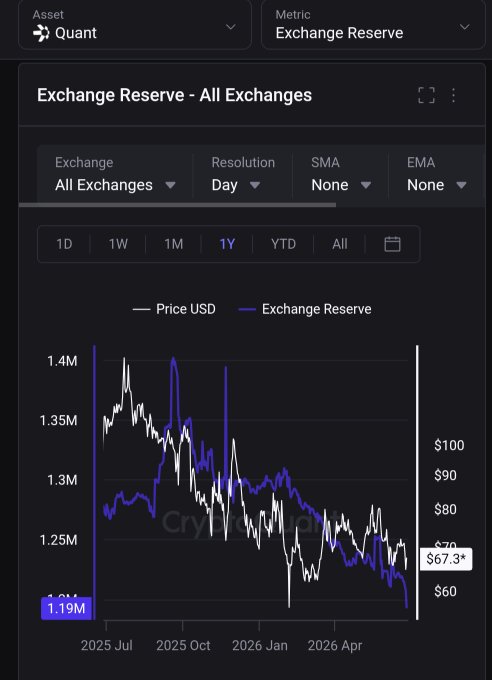492x680 pixels.
Task: Click the $60 price axis label
Action: click(x=445, y=592)
